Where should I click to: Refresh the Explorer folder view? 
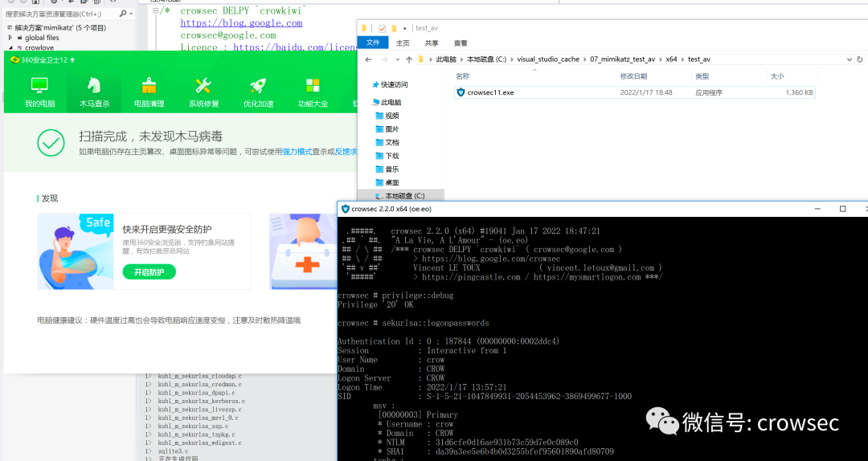[860, 59]
